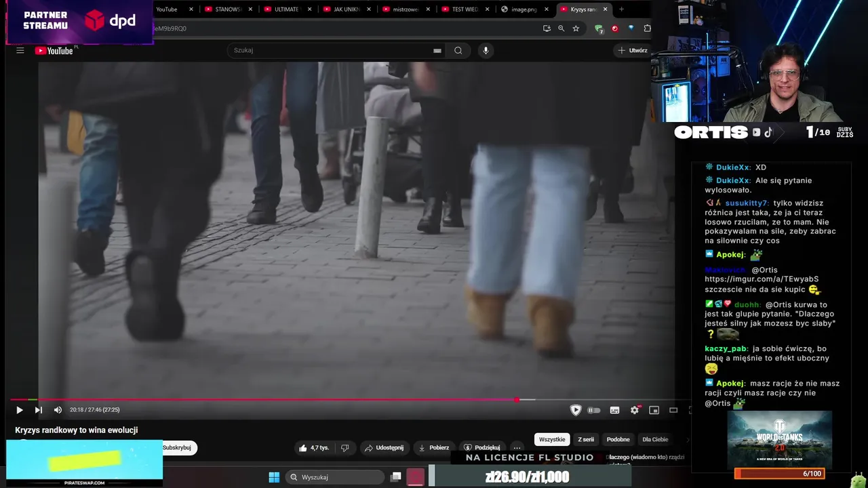This screenshot has height=488, width=868.
Task: Click the Utwórz create button
Action: pos(633,50)
